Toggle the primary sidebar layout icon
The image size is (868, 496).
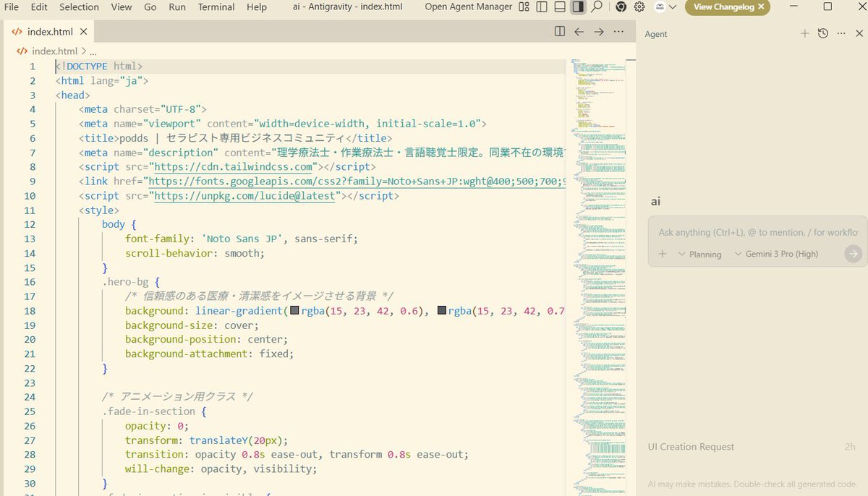[542, 7]
